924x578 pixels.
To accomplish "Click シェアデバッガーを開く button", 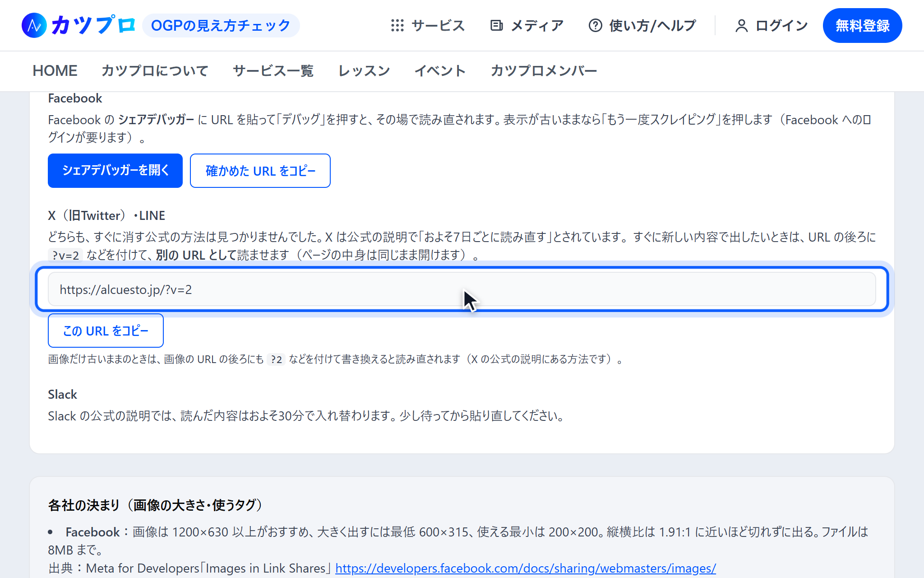I will point(115,170).
